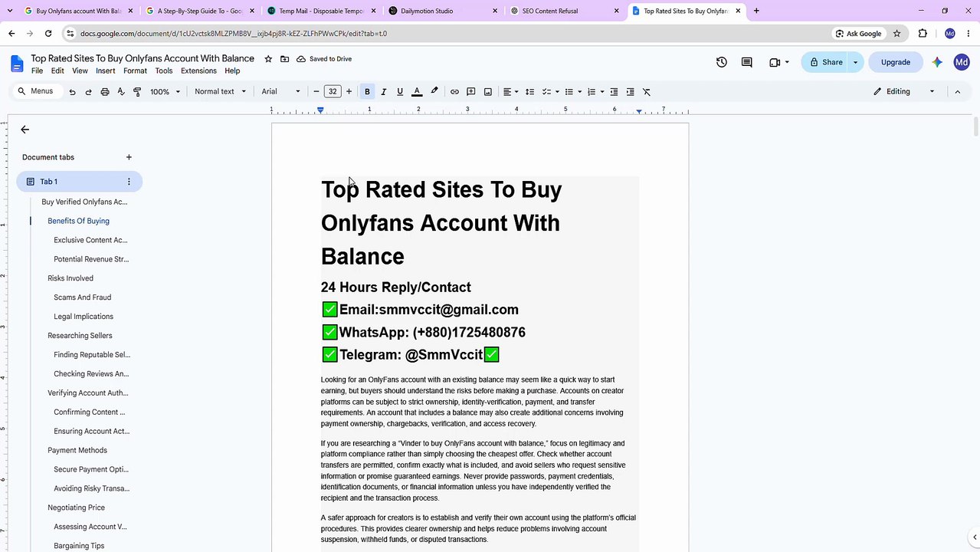Viewport: 980px width, 552px height.
Task: Open the Tools menu
Action: click(164, 71)
